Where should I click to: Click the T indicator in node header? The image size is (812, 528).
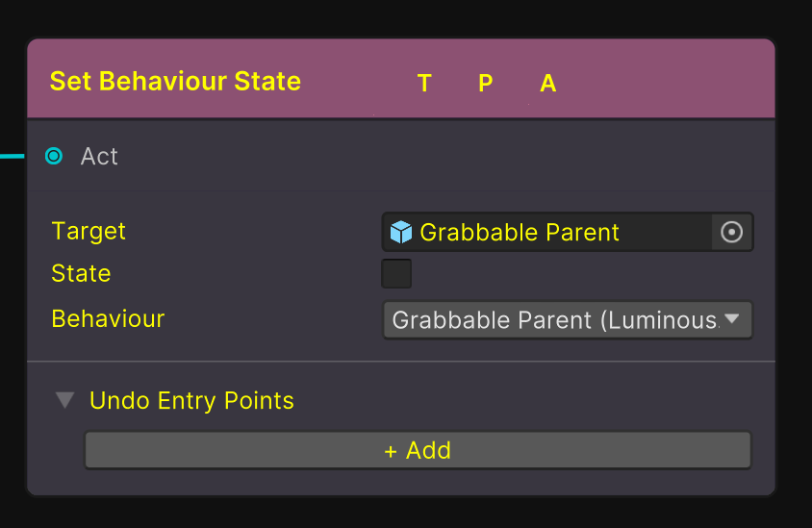coord(424,84)
